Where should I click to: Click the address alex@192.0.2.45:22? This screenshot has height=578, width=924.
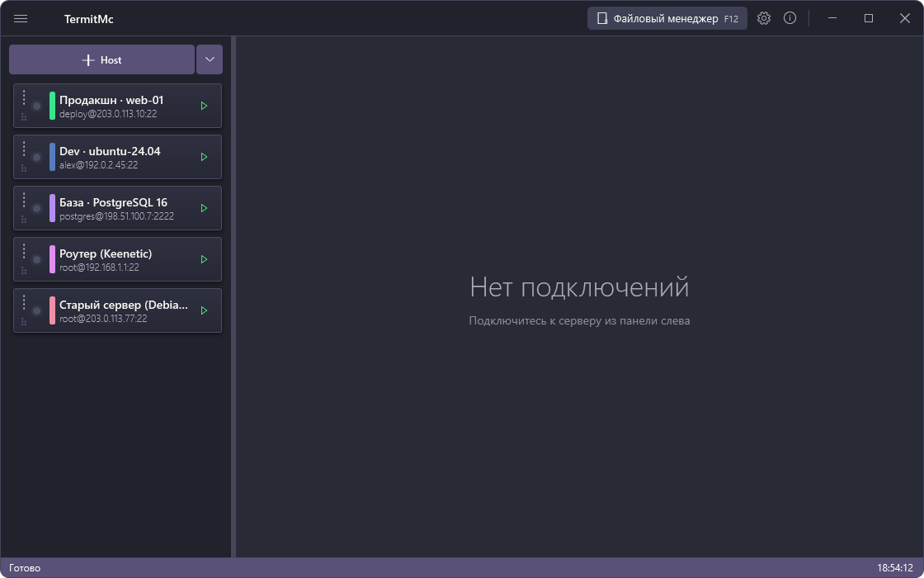pyautogui.click(x=99, y=165)
